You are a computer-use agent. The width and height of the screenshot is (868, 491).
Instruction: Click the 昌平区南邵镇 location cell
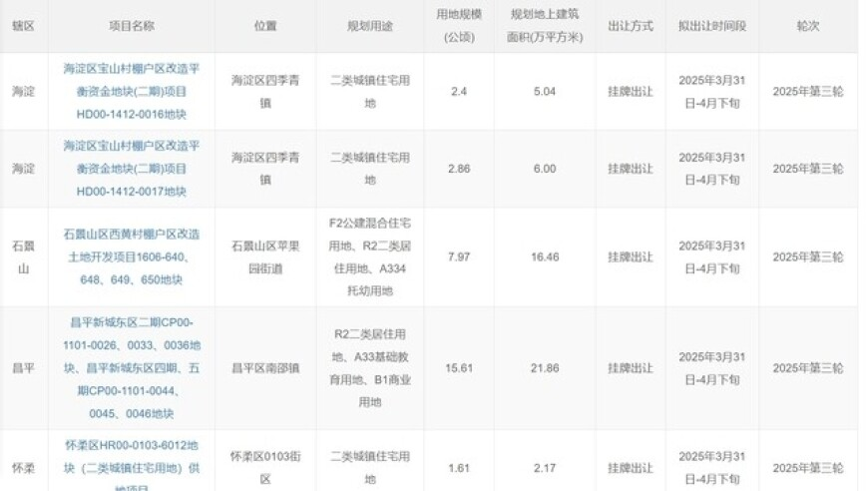click(265, 368)
